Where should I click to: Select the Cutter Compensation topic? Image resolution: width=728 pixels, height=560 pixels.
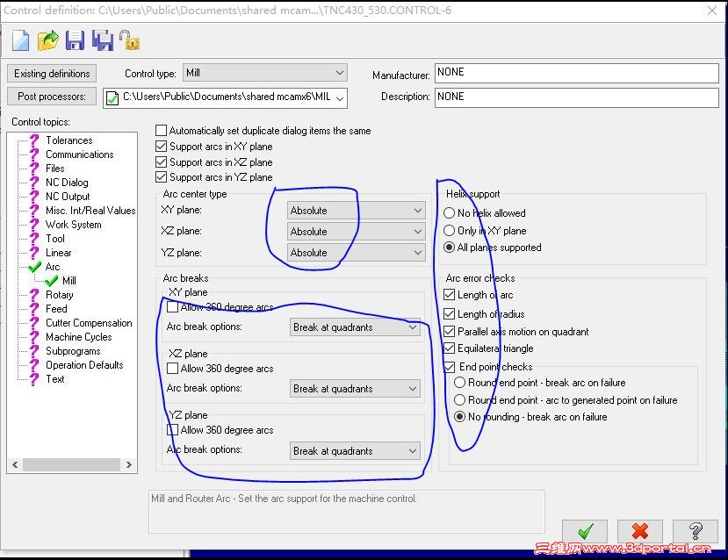[89, 322]
